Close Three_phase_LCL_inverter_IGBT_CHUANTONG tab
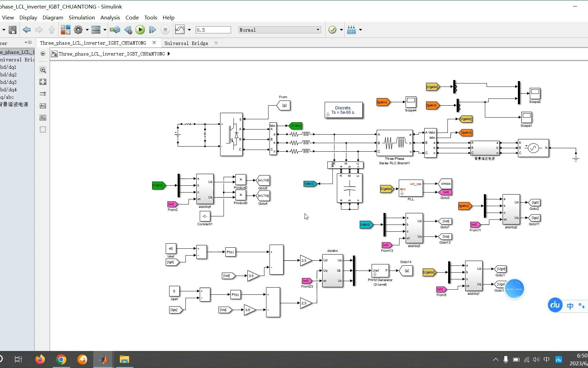The height and width of the screenshot is (368, 588). tap(154, 43)
